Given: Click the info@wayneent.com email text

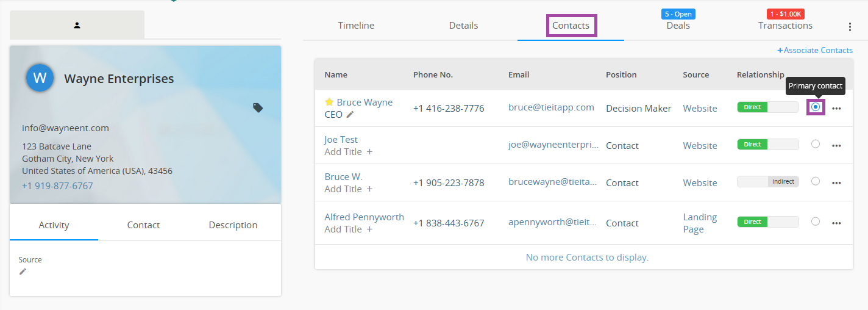Looking at the screenshot, I should point(65,128).
